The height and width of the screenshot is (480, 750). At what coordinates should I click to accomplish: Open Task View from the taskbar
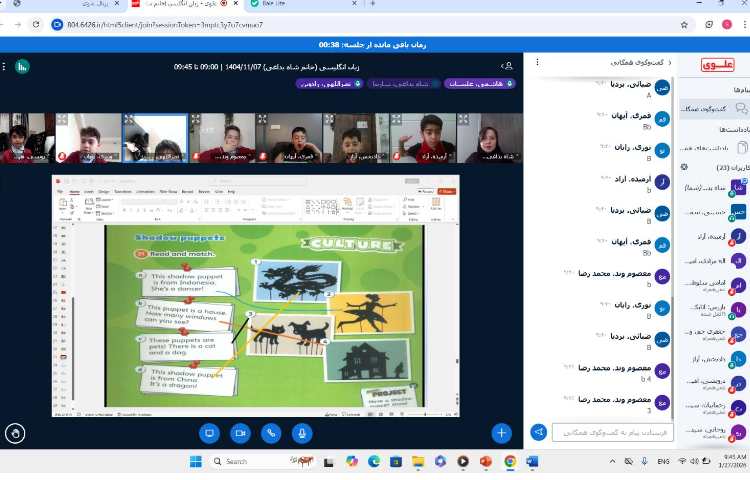(x=328, y=462)
